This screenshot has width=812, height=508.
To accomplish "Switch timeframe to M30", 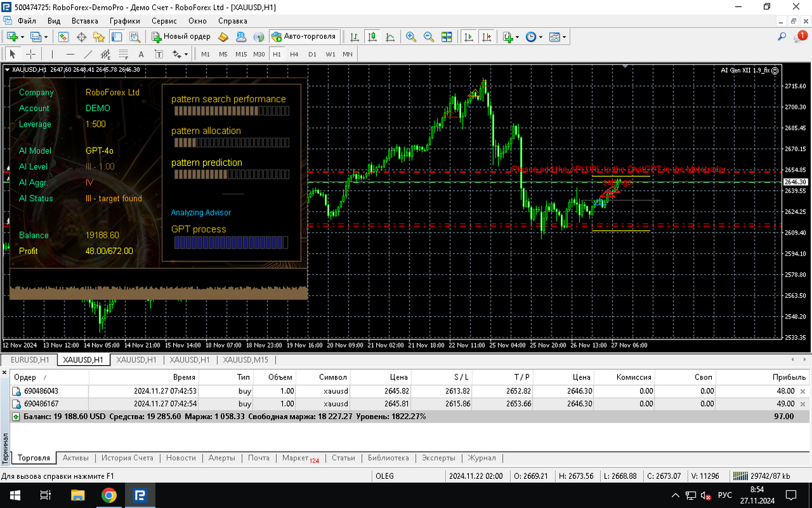I will (259, 54).
